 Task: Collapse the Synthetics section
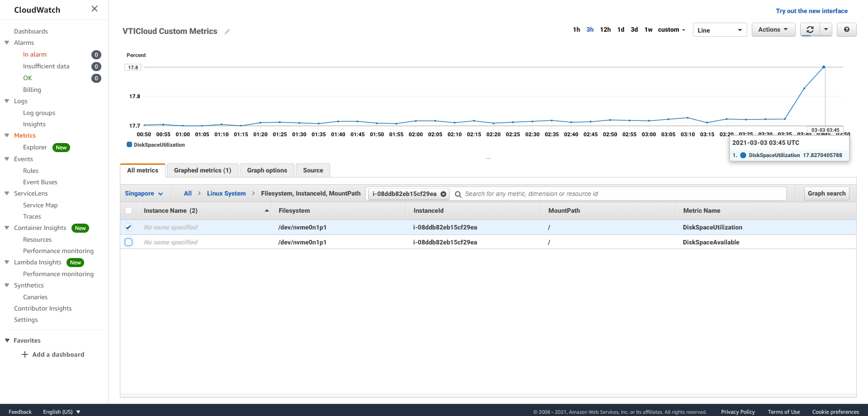tap(7, 285)
